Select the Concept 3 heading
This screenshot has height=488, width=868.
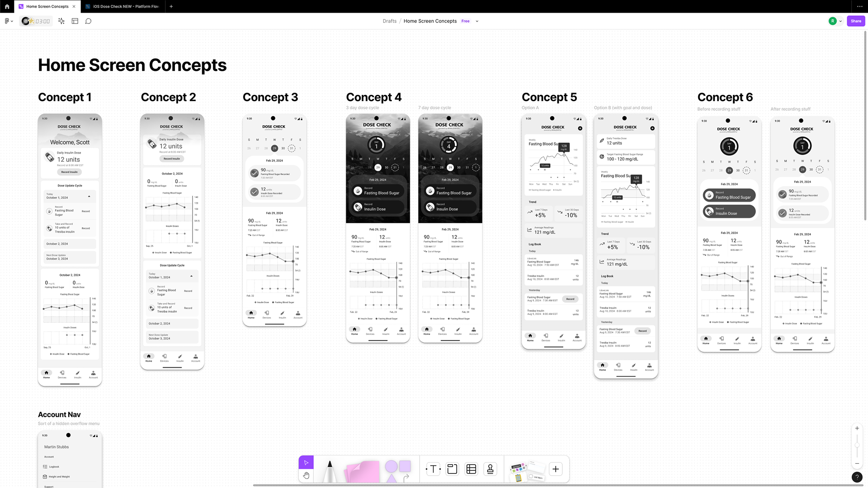[x=270, y=97]
